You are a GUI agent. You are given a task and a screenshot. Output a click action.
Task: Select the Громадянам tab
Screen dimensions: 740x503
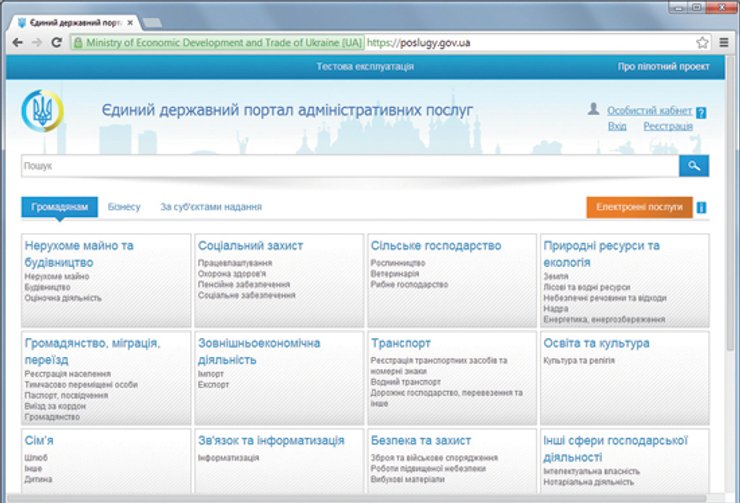59,207
